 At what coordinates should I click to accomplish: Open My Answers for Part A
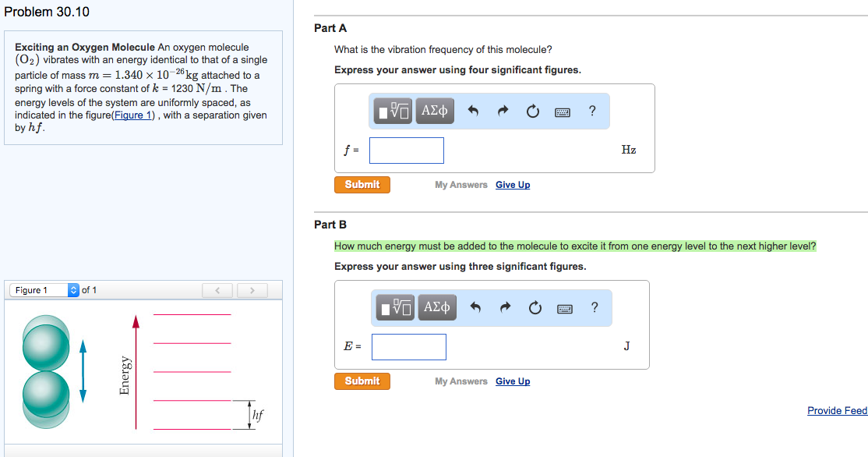point(460,184)
